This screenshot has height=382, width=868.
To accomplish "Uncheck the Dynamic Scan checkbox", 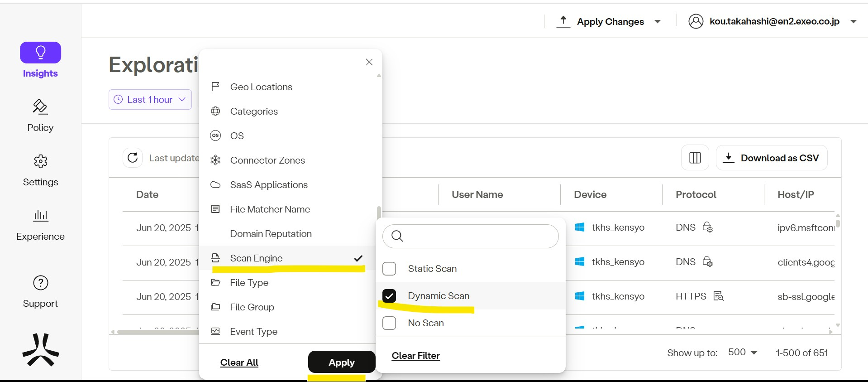I will (x=389, y=296).
